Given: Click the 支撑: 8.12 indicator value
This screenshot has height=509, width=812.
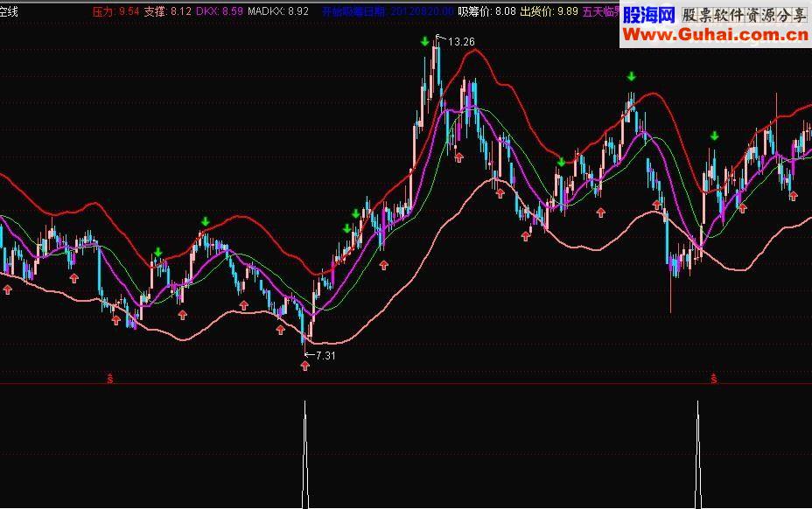Looking at the screenshot, I should (x=167, y=10).
